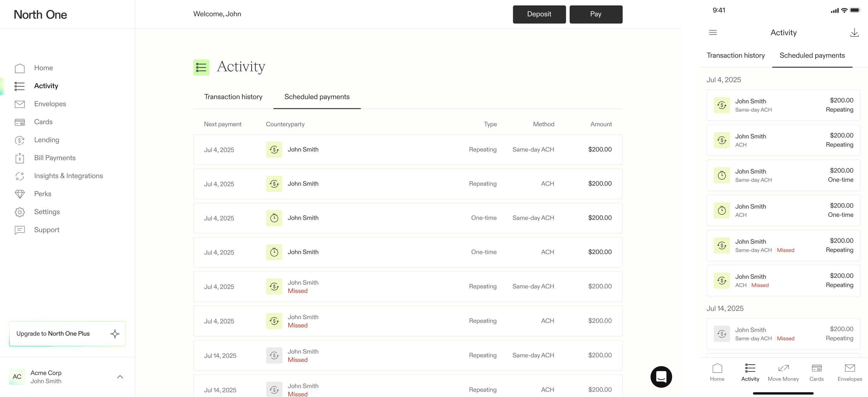Tap Cards in mobile bottom bar

click(x=816, y=372)
